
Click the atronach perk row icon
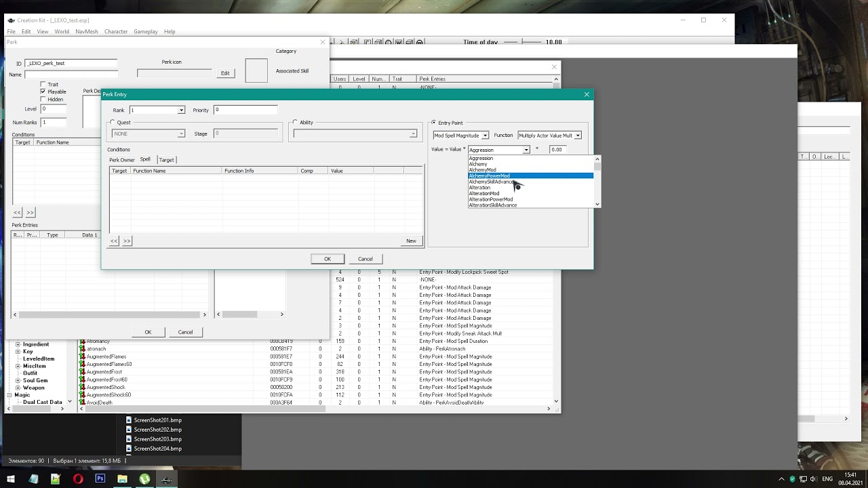(83, 349)
